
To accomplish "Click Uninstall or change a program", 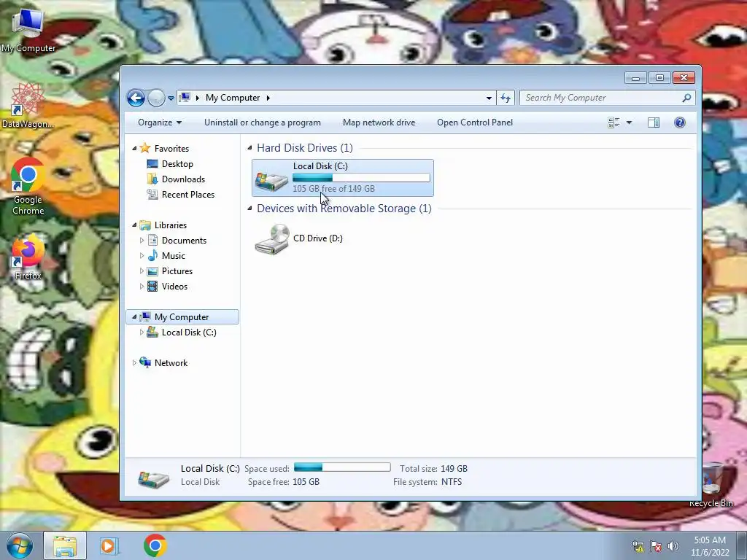I will point(263,122).
